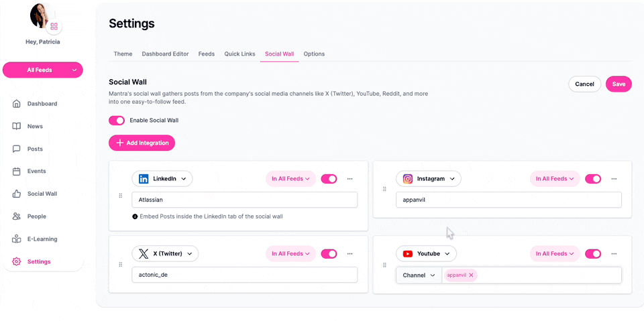
Task: Open the Instagram platform dropdown
Action: 429,178
